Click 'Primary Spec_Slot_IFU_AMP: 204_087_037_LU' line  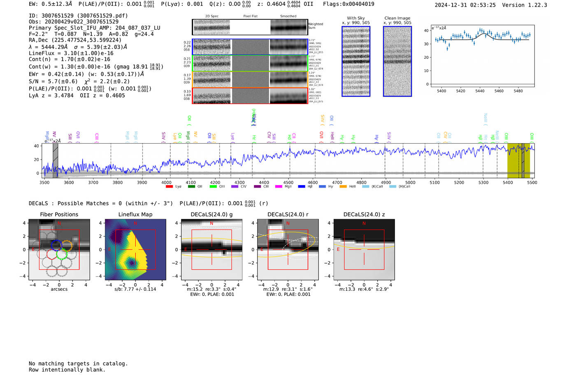(x=95, y=28)
